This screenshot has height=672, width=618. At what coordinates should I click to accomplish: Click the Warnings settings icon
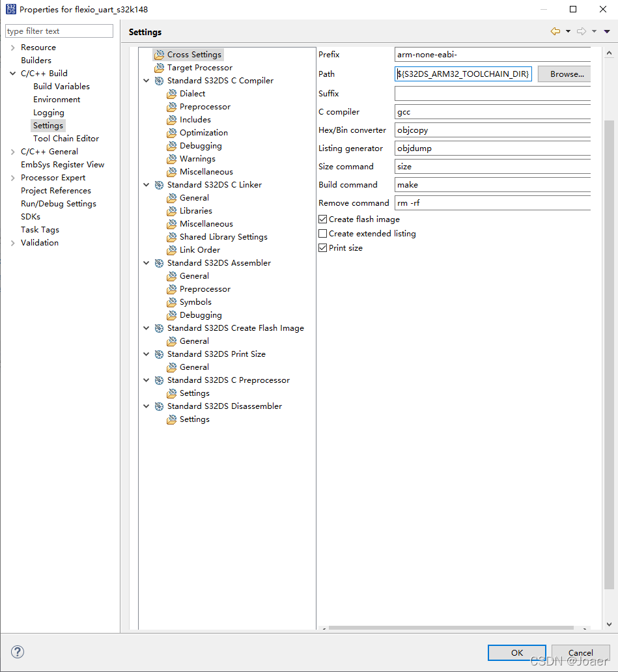click(171, 159)
